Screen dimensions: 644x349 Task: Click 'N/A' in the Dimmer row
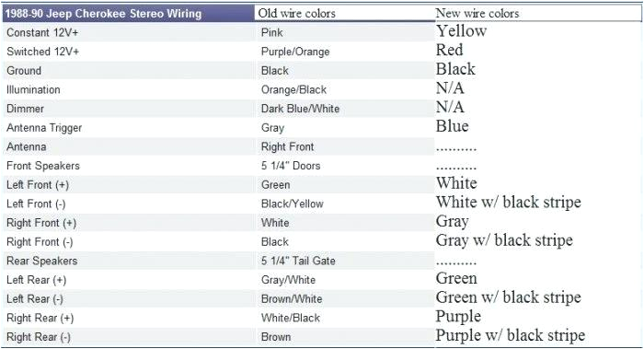450,107
